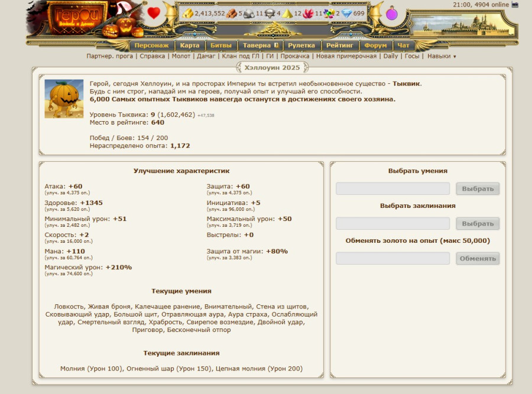Click the red crystal resource icon

coord(307,14)
